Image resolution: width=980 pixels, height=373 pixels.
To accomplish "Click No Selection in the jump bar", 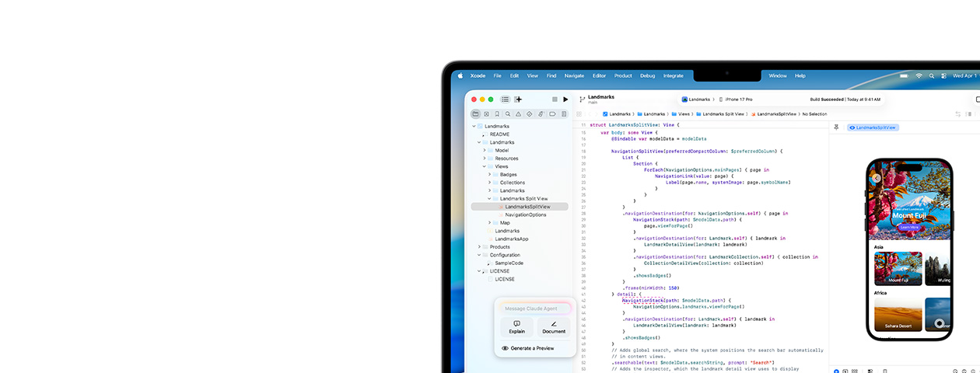I will pyautogui.click(x=814, y=113).
